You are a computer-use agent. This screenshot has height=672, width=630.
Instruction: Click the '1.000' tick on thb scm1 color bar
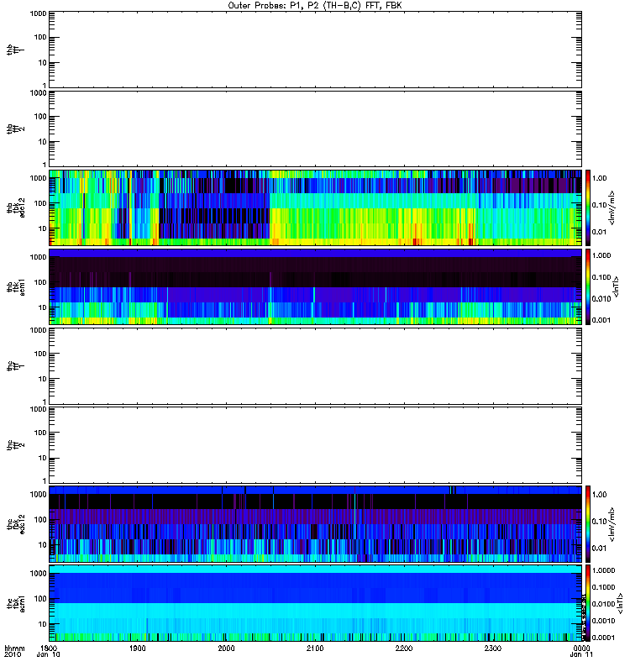(x=601, y=255)
